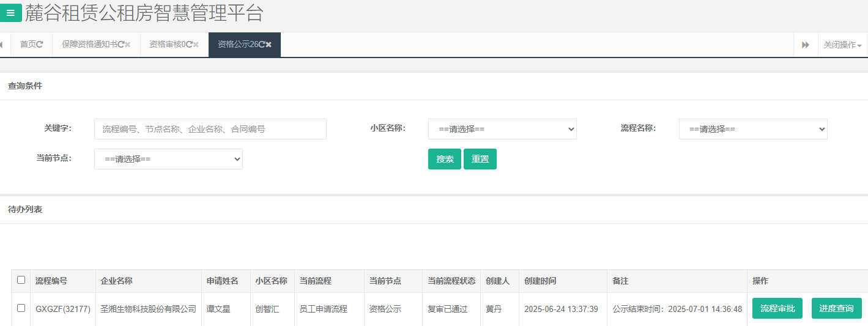Click refresh icon on 资格审核0 tab

click(x=189, y=45)
